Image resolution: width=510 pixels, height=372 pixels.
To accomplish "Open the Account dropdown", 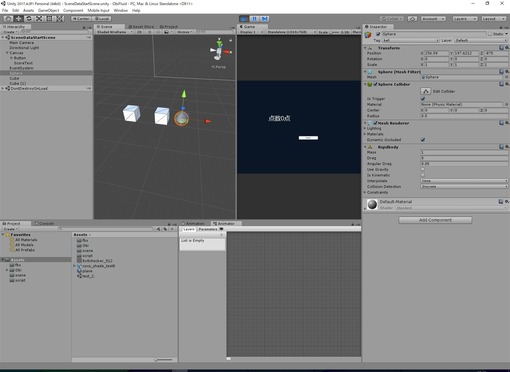I will (x=433, y=19).
